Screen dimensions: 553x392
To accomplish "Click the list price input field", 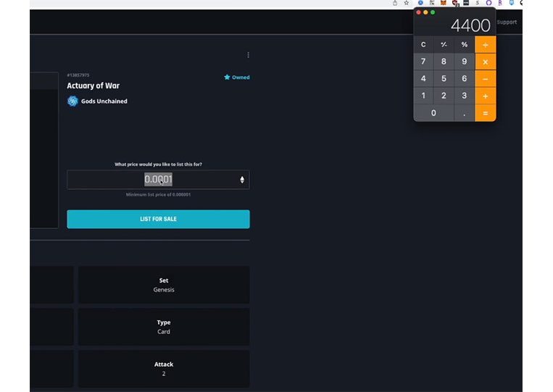I will pyautogui.click(x=158, y=180).
